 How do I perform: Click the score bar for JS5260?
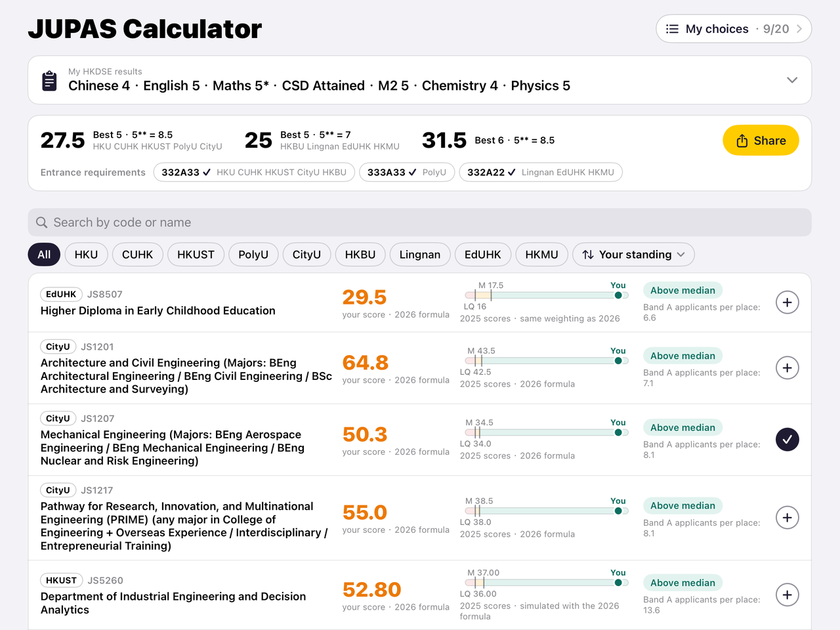coord(547,583)
